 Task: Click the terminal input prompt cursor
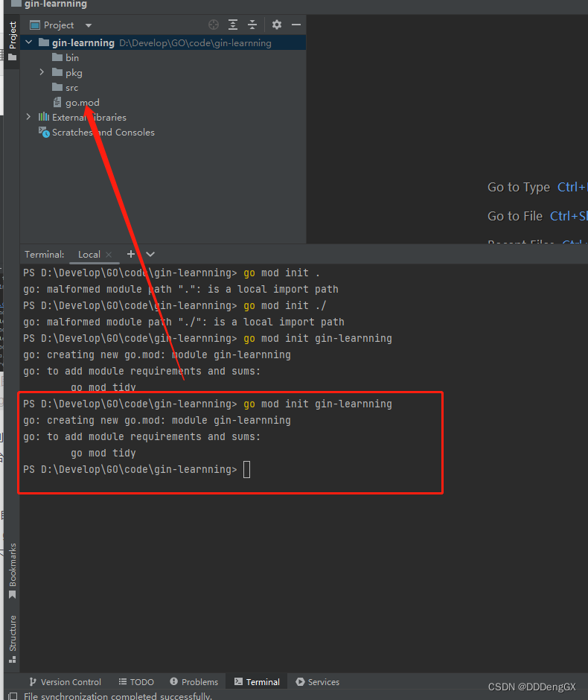246,469
